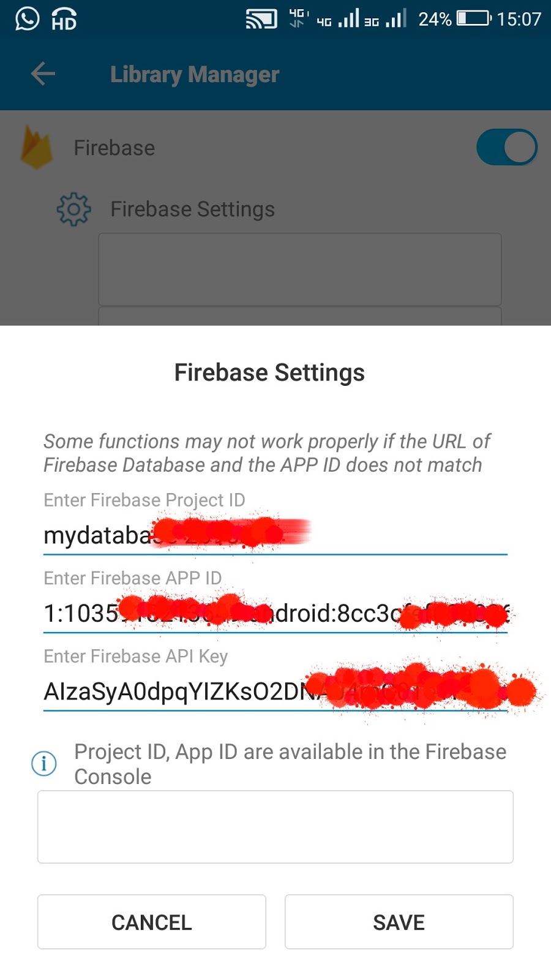
Task: Tap the empty box above CANCEL and SAVE
Action: [275, 827]
